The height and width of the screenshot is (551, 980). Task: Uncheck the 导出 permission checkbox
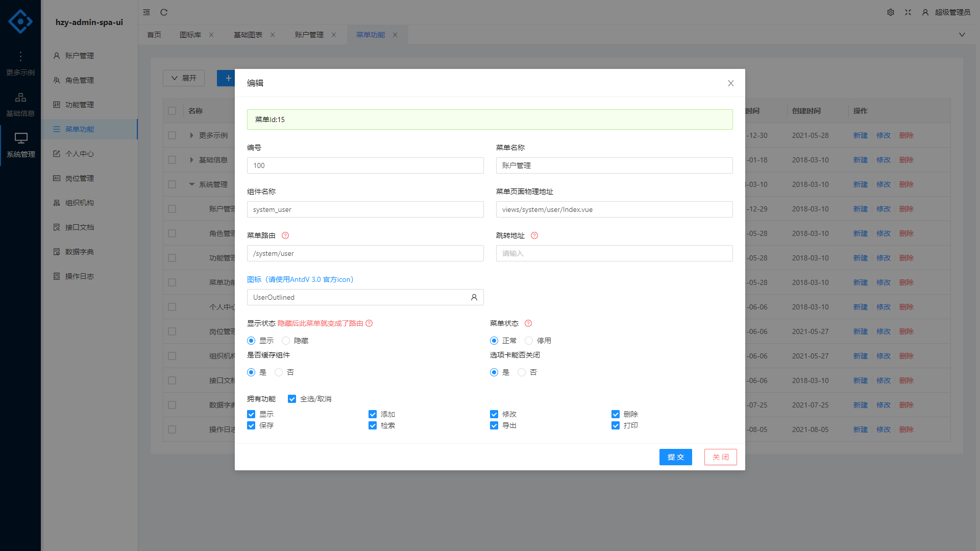point(494,425)
